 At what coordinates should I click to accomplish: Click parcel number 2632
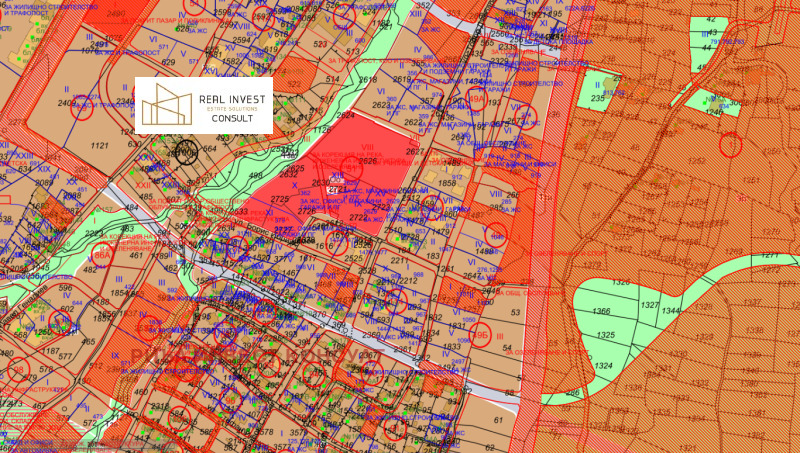pos(289,174)
